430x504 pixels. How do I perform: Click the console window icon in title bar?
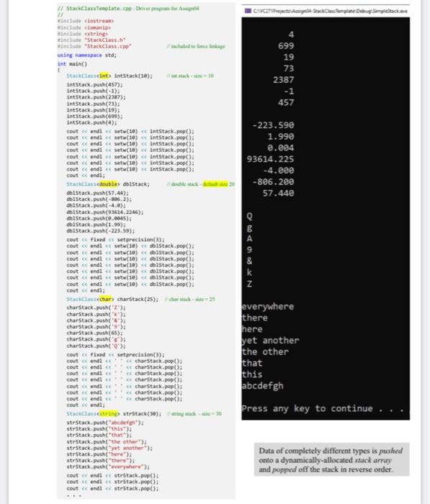[x=248, y=11]
